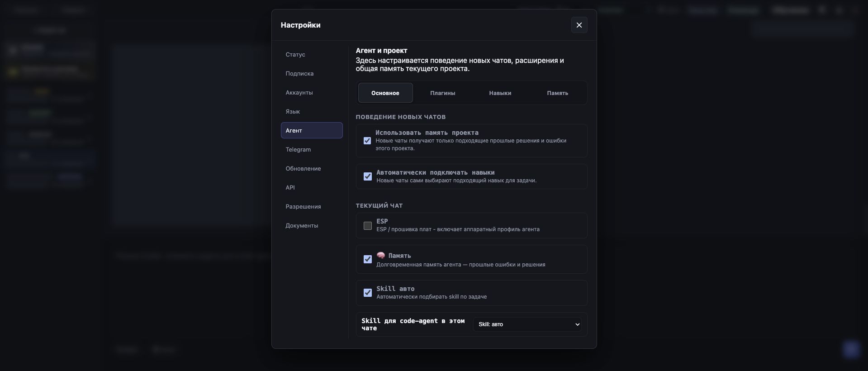Viewport: 868px width, 371px height.
Task: Click the ТЕКУЩИЙ ЧАТ section label
Action: 379,205
